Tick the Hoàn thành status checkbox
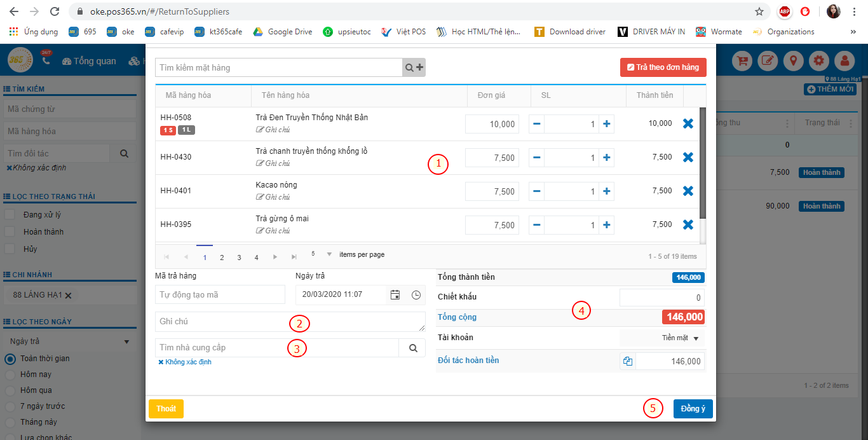The height and width of the screenshot is (440, 868). [x=10, y=232]
